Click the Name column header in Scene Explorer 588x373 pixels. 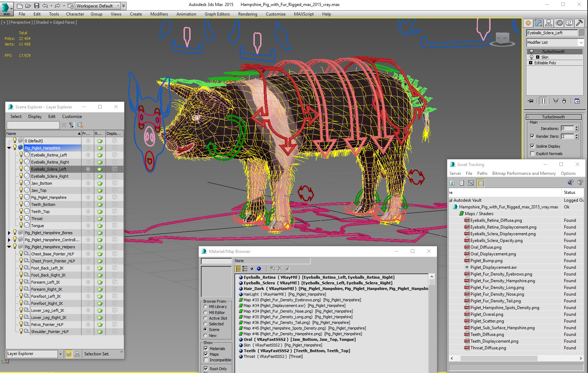tap(43, 134)
